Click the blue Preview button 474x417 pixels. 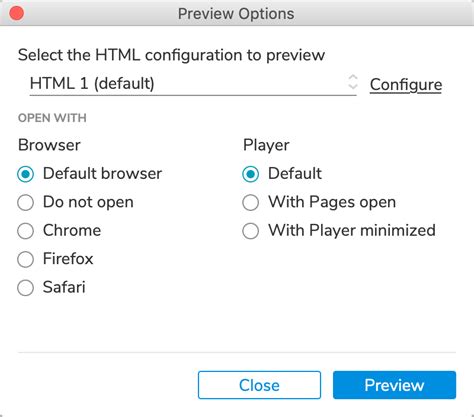[394, 385]
